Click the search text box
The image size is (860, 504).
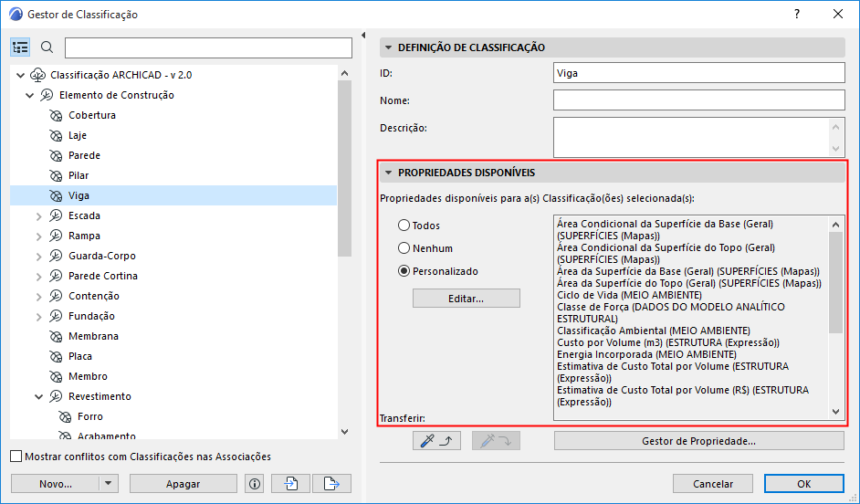coord(208,47)
